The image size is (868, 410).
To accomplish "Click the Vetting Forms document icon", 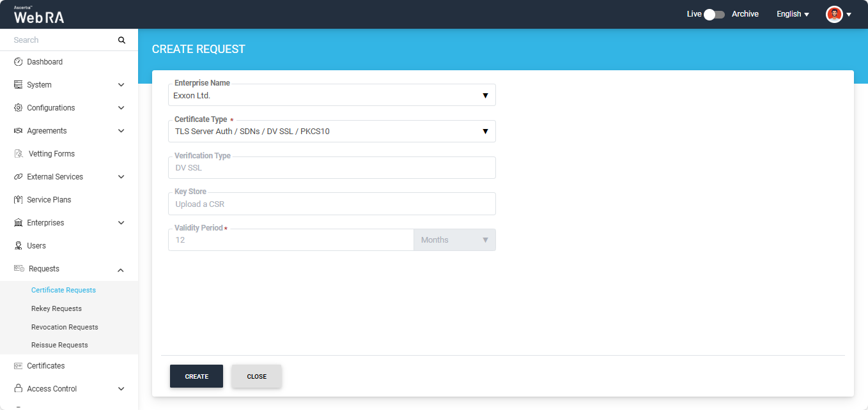I will [19, 154].
